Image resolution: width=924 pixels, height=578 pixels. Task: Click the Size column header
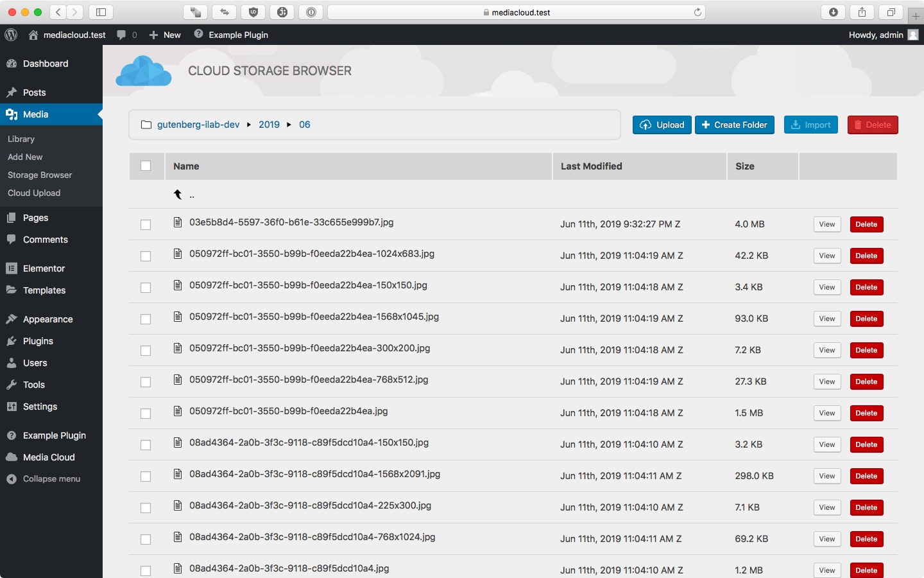763,166
